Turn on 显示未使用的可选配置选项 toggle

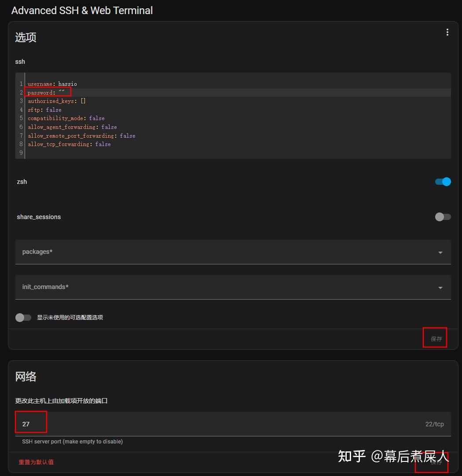click(x=23, y=317)
